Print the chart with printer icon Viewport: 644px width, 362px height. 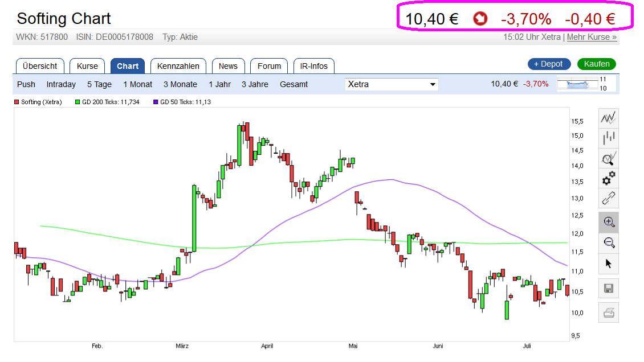coord(608,313)
